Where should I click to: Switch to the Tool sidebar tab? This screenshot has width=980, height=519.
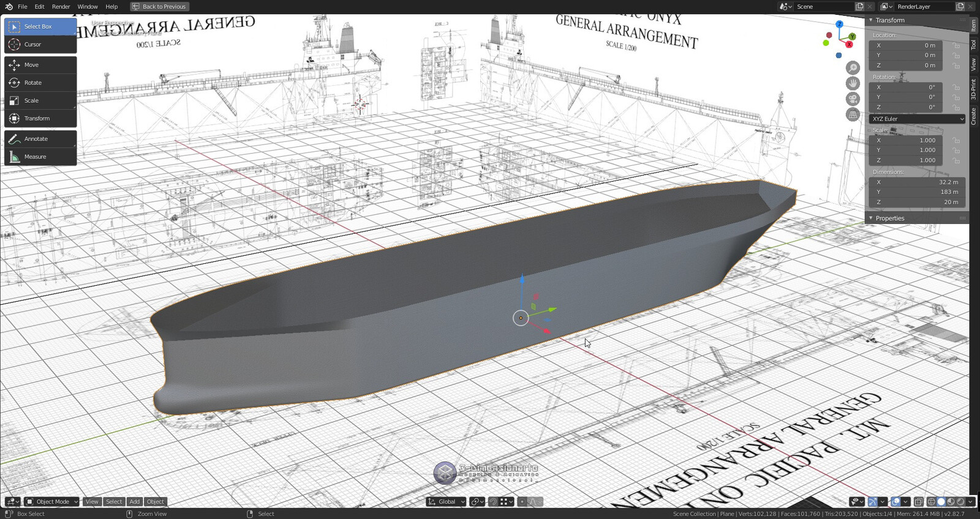coord(974,45)
